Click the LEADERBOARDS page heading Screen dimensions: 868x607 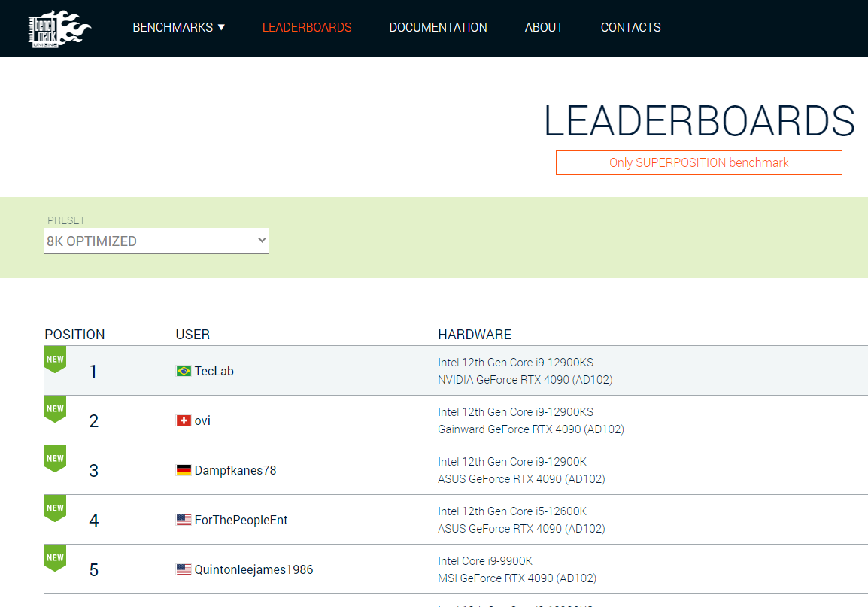700,120
